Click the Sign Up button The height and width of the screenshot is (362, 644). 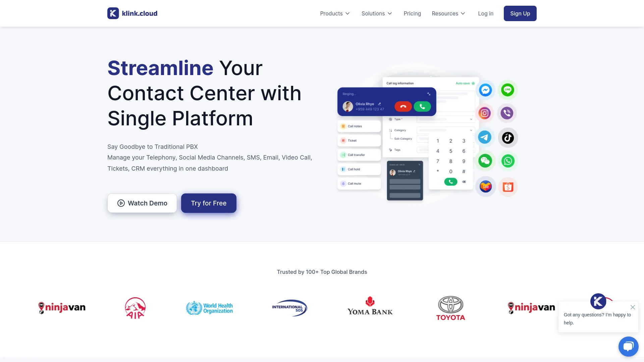(x=520, y=13)
